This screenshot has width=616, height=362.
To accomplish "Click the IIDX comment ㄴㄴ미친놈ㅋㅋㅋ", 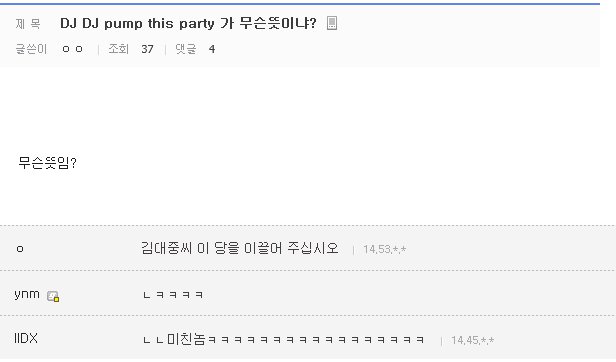I will tap(283, 339).
